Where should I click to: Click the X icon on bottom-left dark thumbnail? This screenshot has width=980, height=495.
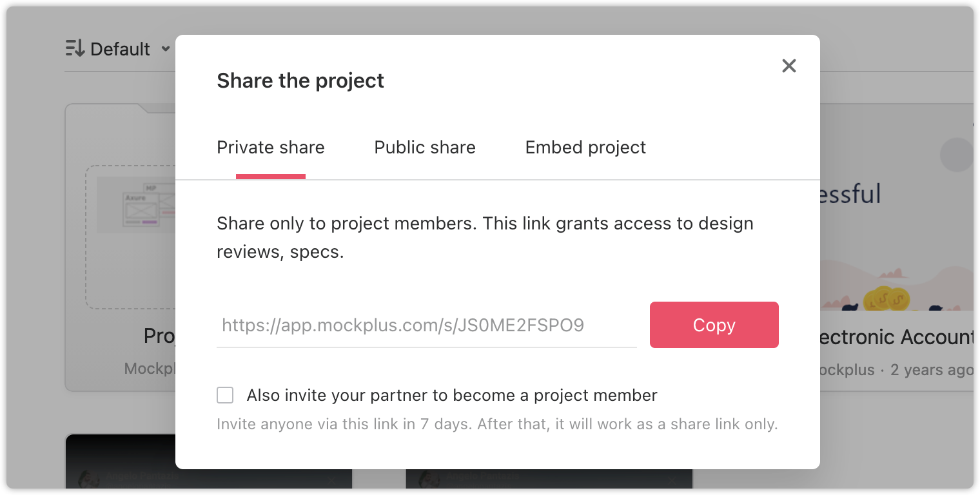point(331,480)
